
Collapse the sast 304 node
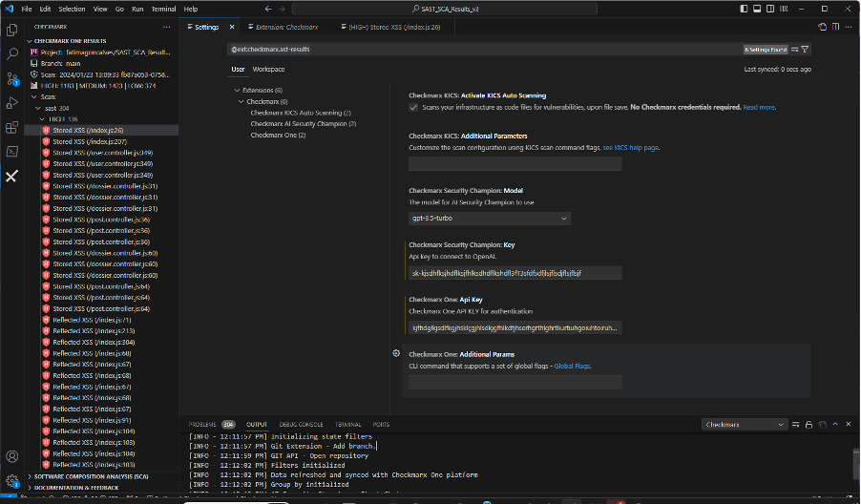[x=38, y=108]
